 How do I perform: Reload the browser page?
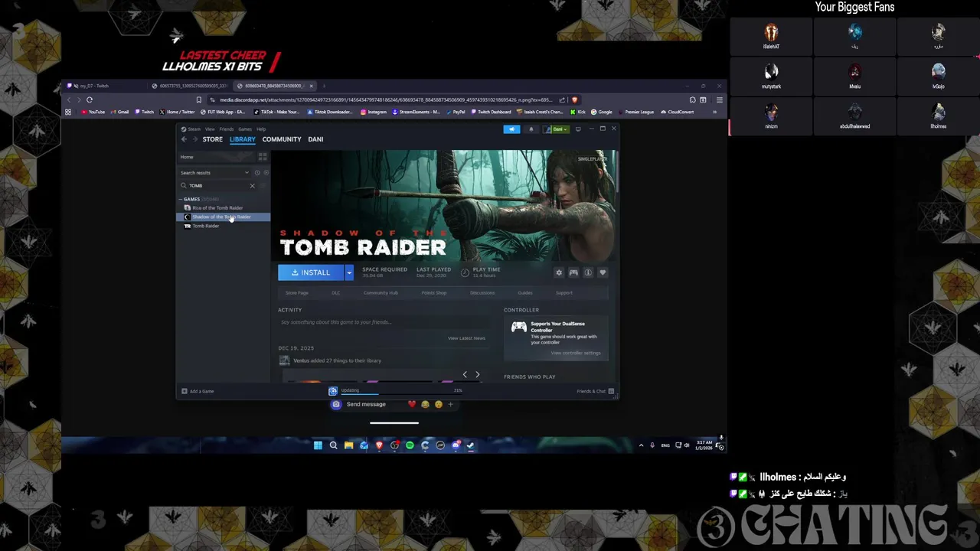(90, 99)
